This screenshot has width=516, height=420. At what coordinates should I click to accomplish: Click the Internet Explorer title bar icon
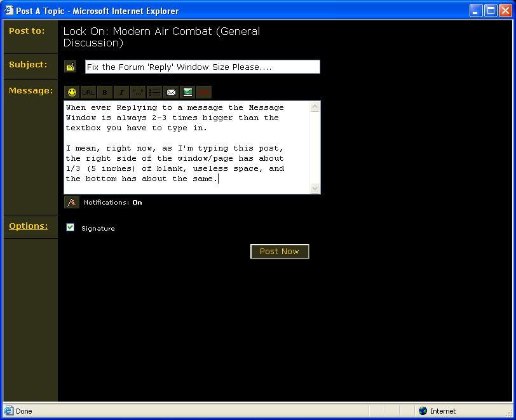point(9,11)
